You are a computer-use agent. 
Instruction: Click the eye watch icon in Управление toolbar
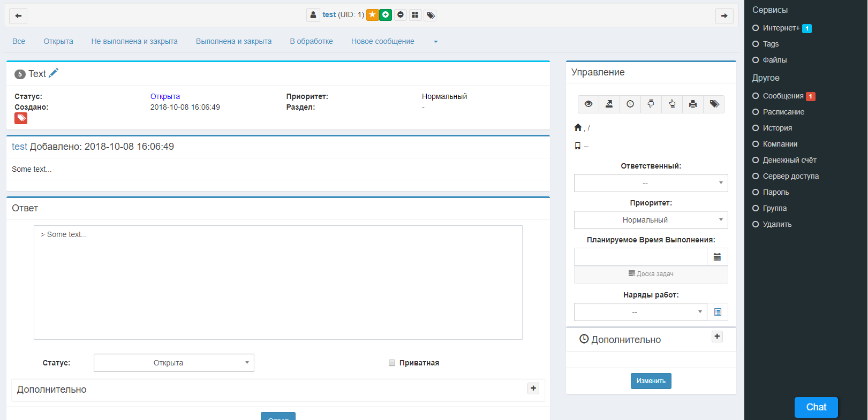point(588,104)
